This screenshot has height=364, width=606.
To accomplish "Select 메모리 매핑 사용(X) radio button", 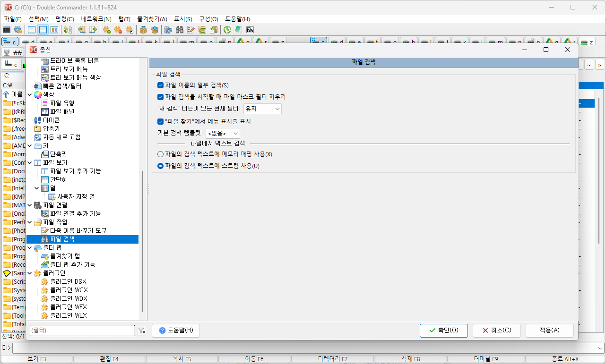I will click(x=161, y=154).
